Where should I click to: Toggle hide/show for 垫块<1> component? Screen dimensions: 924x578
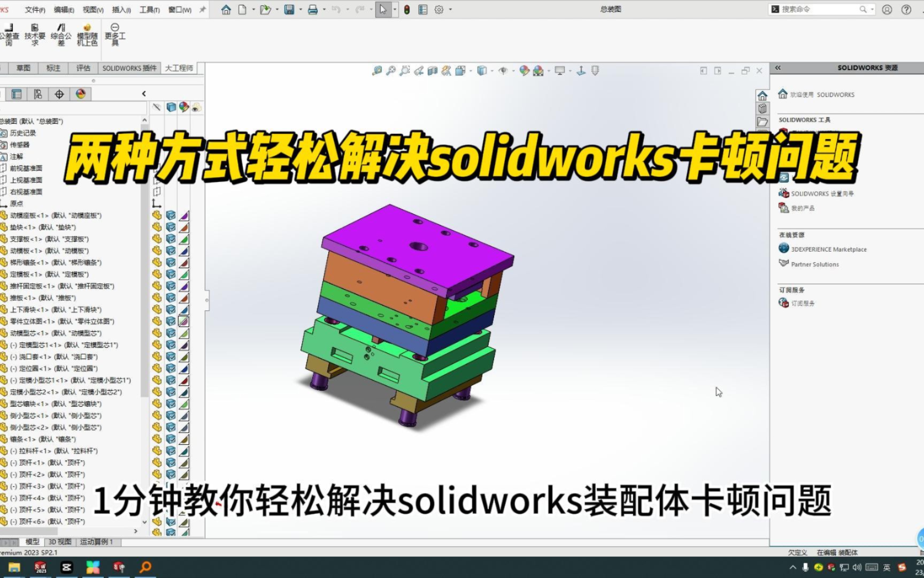click(157, 227)
